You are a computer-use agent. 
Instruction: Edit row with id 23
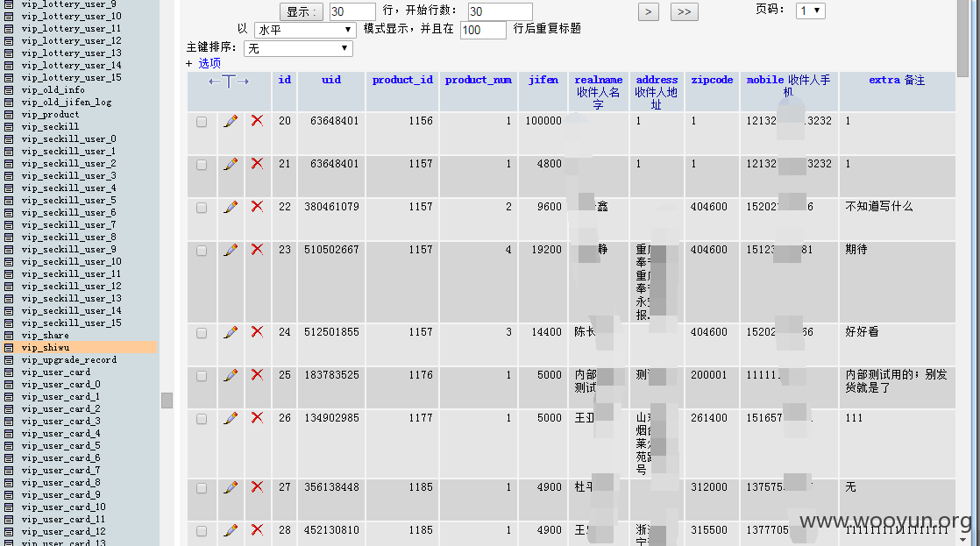(x=231, y=250)
